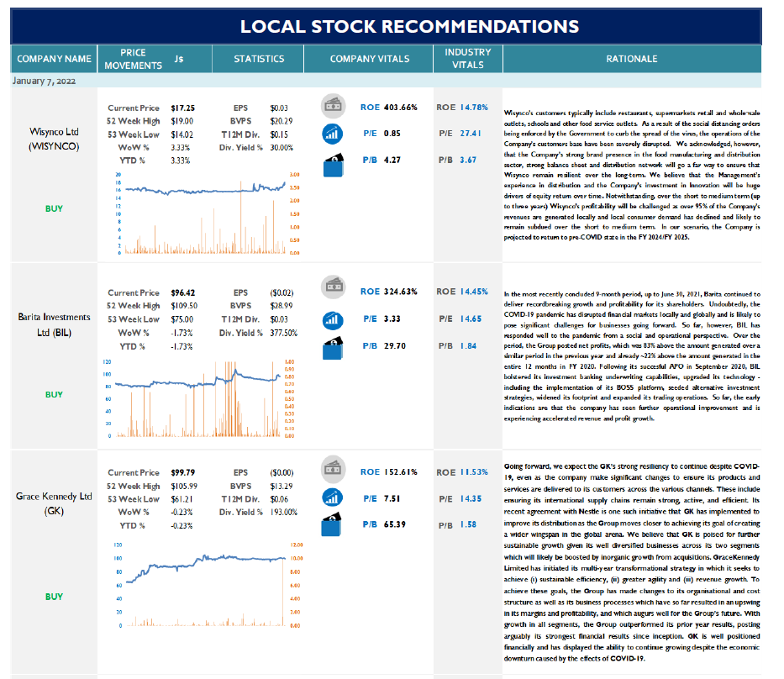
Task: Click Grace Kennedy 52 week low $61.21
Action: coord(182,499)
